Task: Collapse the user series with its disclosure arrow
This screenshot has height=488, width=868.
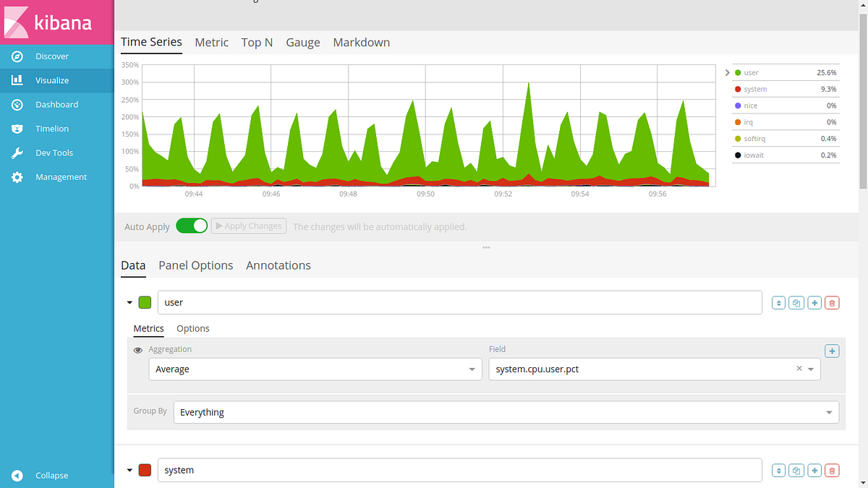Action: (129, 302)
